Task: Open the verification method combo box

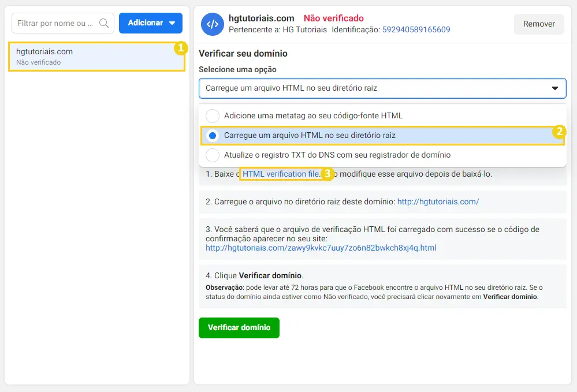Action: 382,88
